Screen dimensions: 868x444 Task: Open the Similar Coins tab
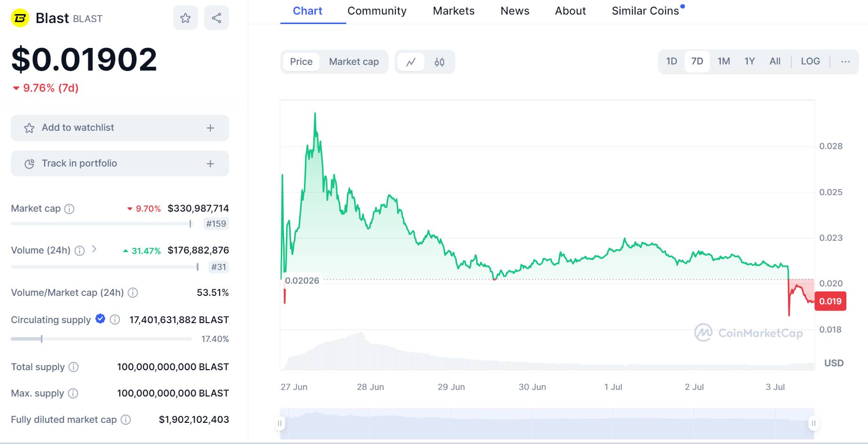[x=645, y=11]
